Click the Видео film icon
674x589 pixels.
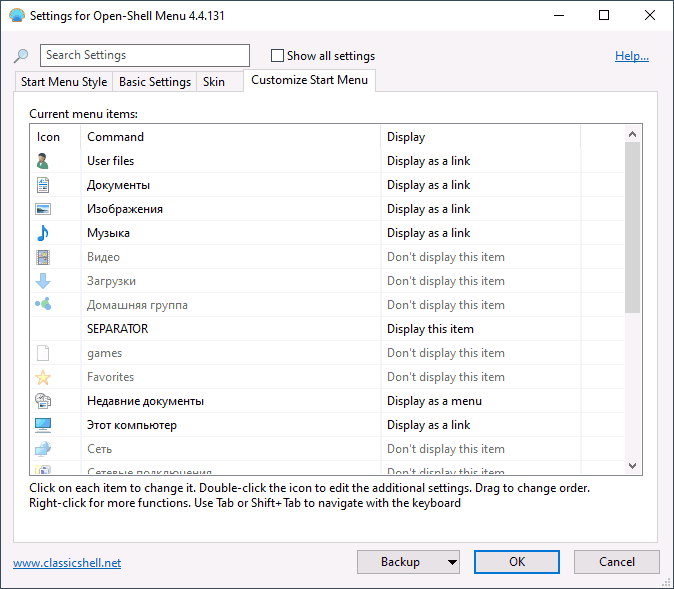(43, 257)
